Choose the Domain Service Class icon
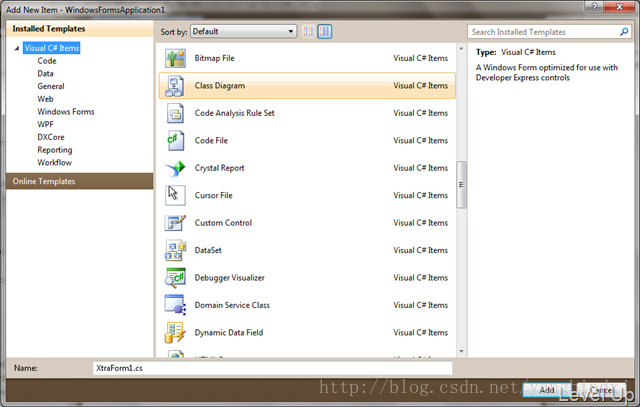The width and height of the screenshot is (640, 407). (176, 305)
